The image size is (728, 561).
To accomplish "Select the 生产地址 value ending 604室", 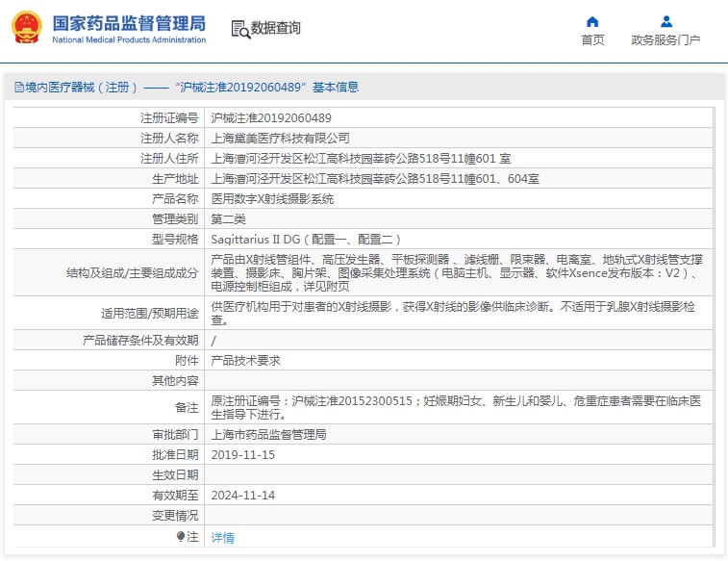I will pos(375,178).
